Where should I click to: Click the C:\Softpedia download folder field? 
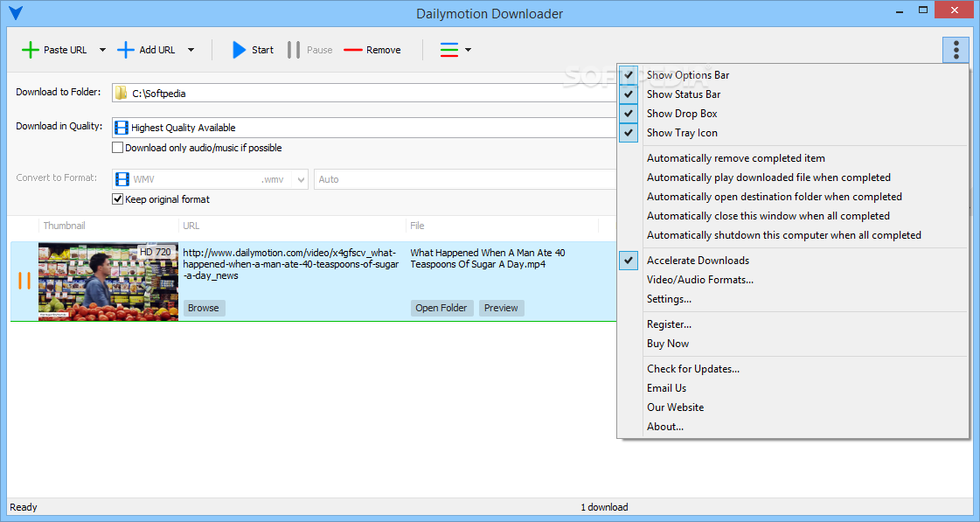[364, 94]
